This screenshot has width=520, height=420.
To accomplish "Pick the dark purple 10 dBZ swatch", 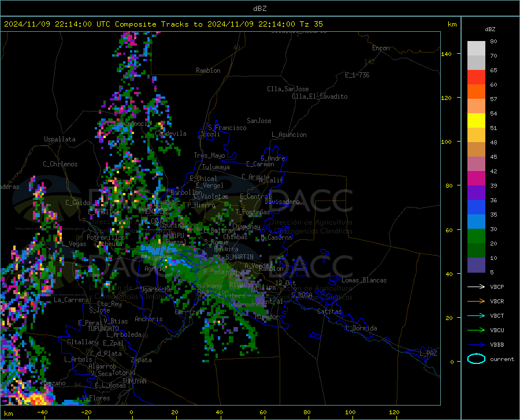I will pyautogui.click(x=476, y=265).
